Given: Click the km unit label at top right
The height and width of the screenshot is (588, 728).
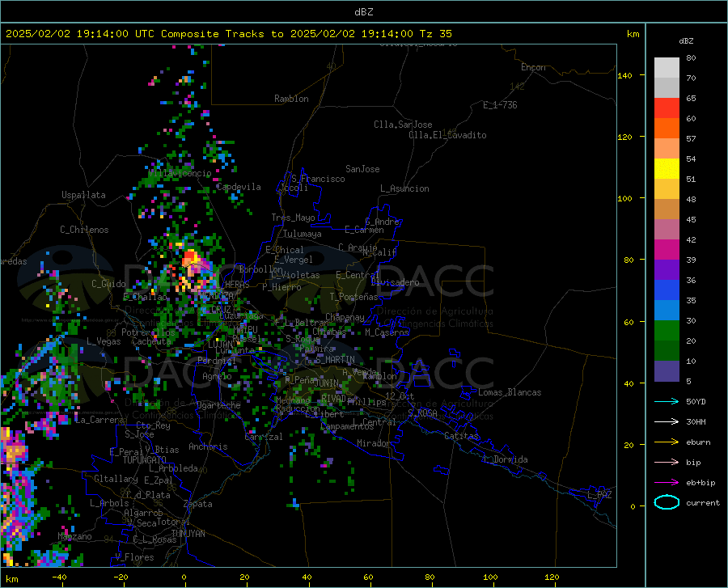Looking at the screenshot, I should [633, 34].
